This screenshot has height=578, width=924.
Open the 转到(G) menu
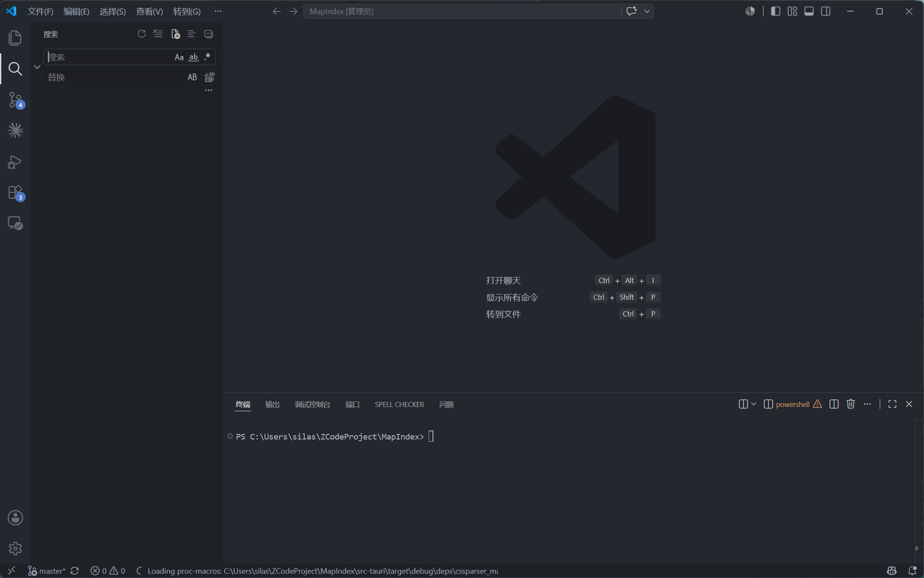(x=187, y=12)
